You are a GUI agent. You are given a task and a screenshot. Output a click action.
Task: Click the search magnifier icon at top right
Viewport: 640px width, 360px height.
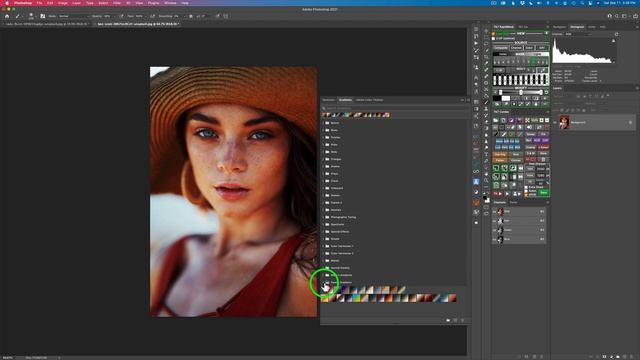click(617, 16)
